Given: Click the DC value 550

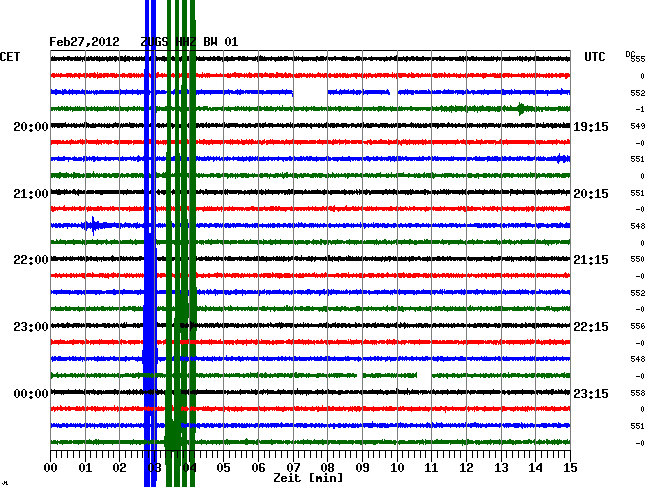Looking at the screenshot, I should (638, 259).
